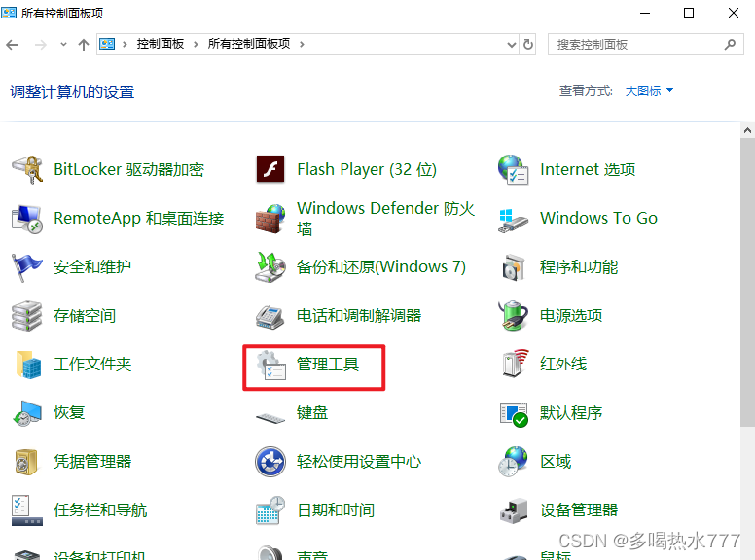
Task: Click the 存储空间 text label
Action: (x=85, y=316)
